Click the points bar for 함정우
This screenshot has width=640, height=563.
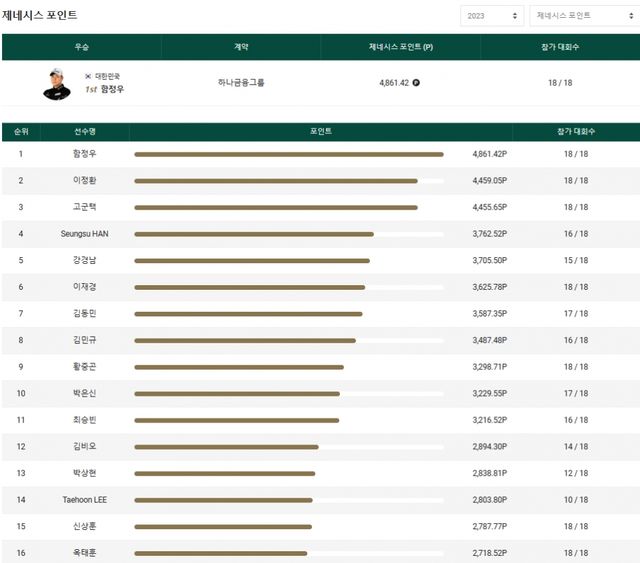point(288,154)
